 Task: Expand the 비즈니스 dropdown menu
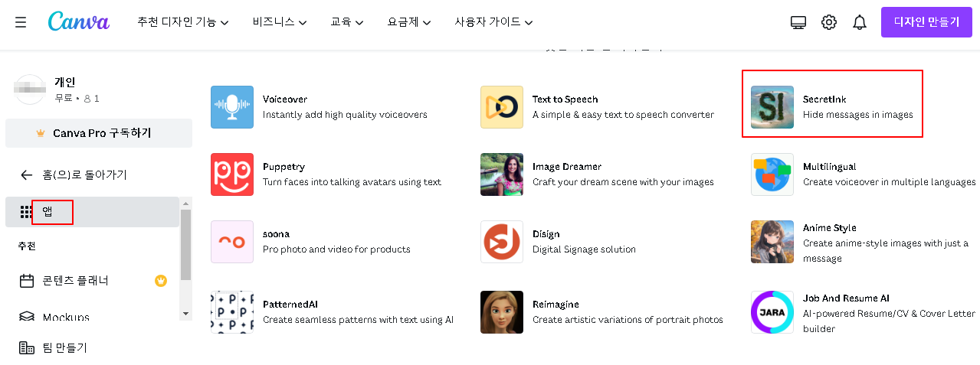[280, 22]
